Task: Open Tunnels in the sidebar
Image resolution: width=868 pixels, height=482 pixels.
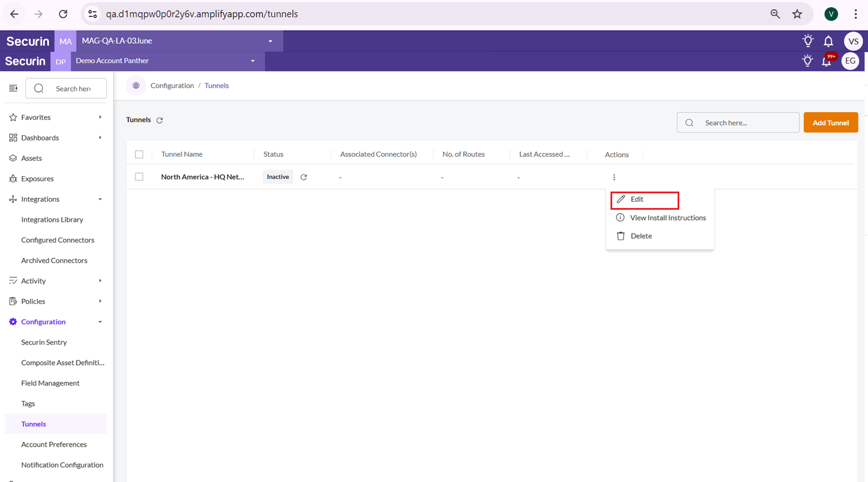Action: click(56, 424)
